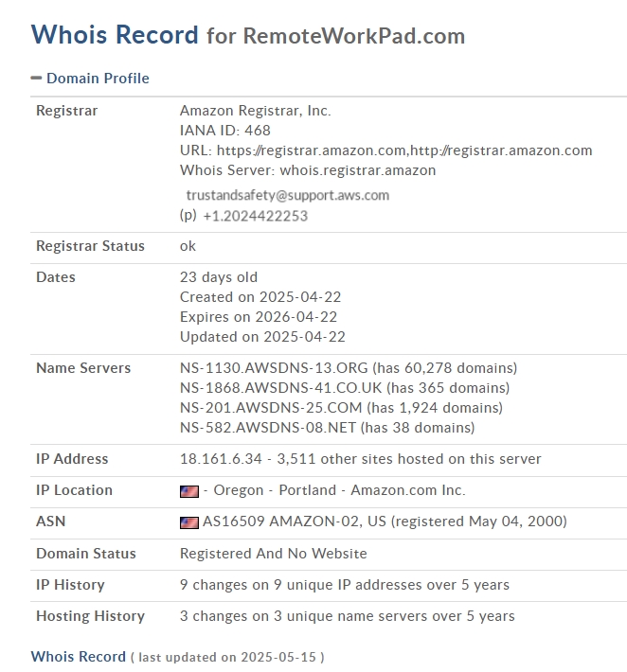The image size is (627, 672).
Task: Collapse the Domain Profile section
Action: click(36, 79)
